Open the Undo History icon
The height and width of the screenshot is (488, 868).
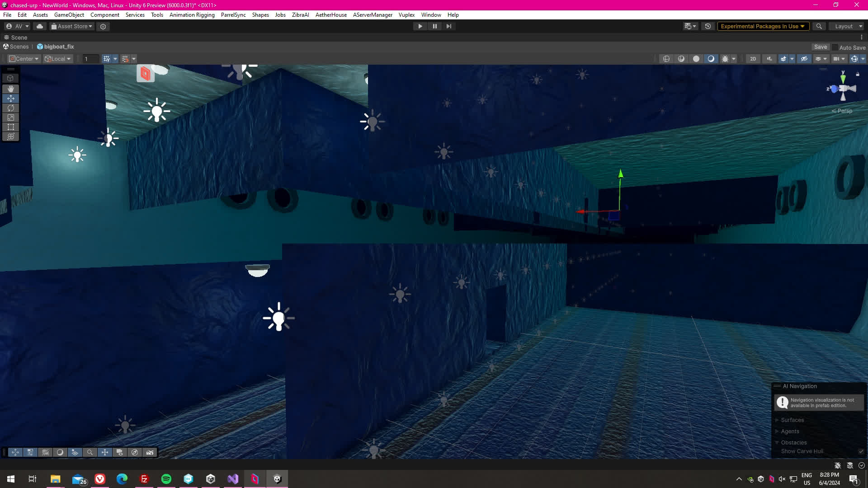tap(708, 26)
